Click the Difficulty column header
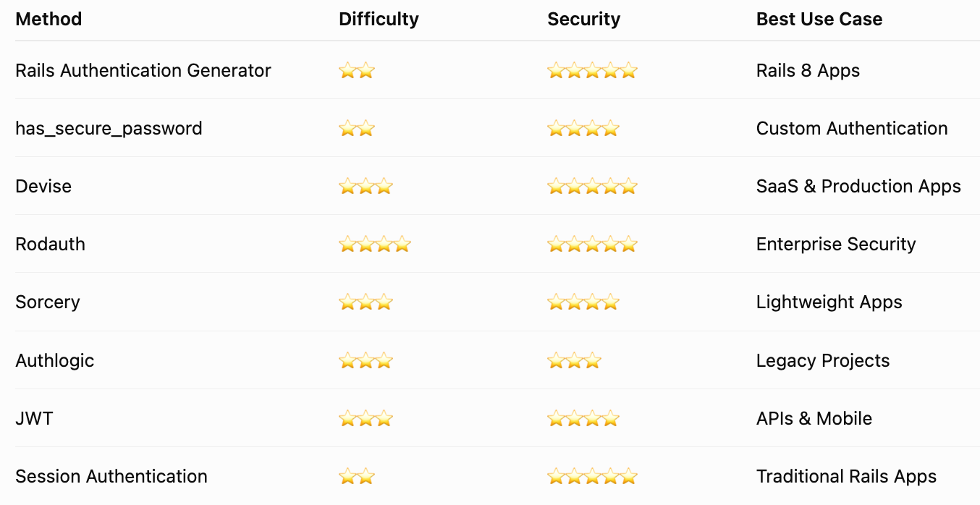 379,20
